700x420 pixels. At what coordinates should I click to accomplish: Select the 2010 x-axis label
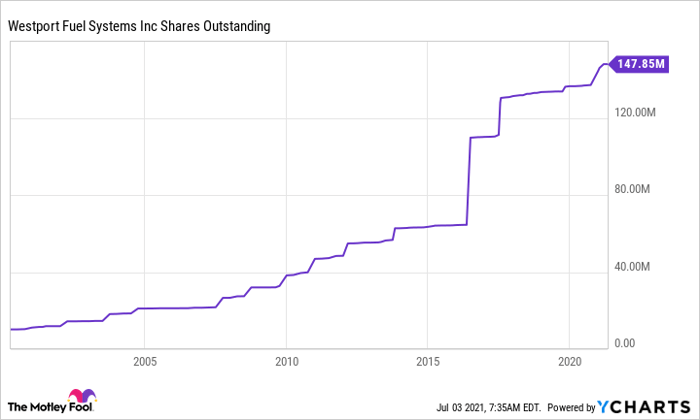[x=286, y=360]
